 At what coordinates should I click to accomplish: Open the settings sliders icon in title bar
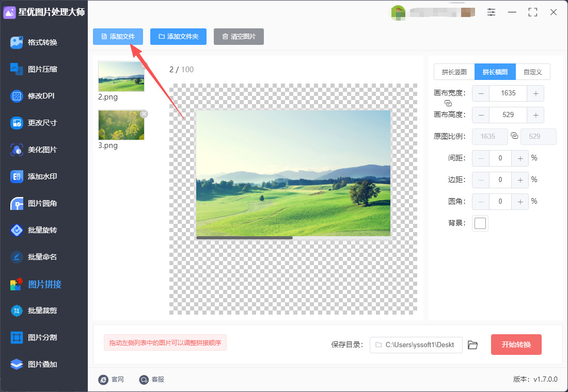(491, 12)
